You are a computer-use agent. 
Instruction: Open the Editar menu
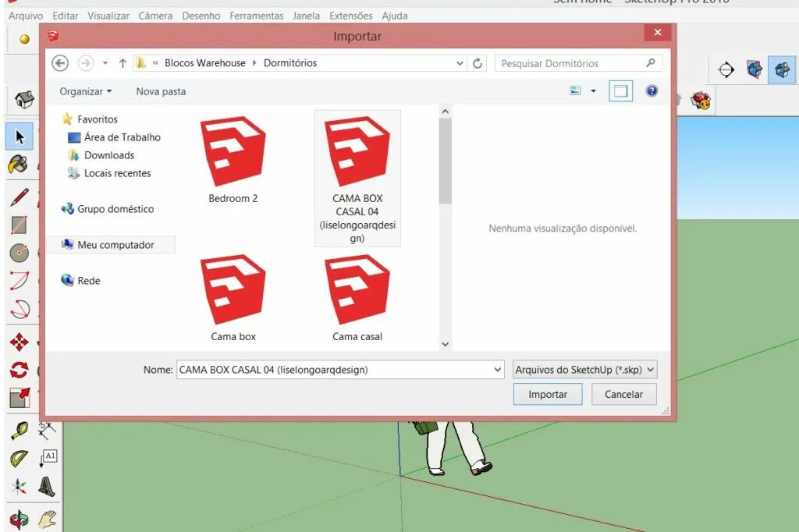coord(66,16)
